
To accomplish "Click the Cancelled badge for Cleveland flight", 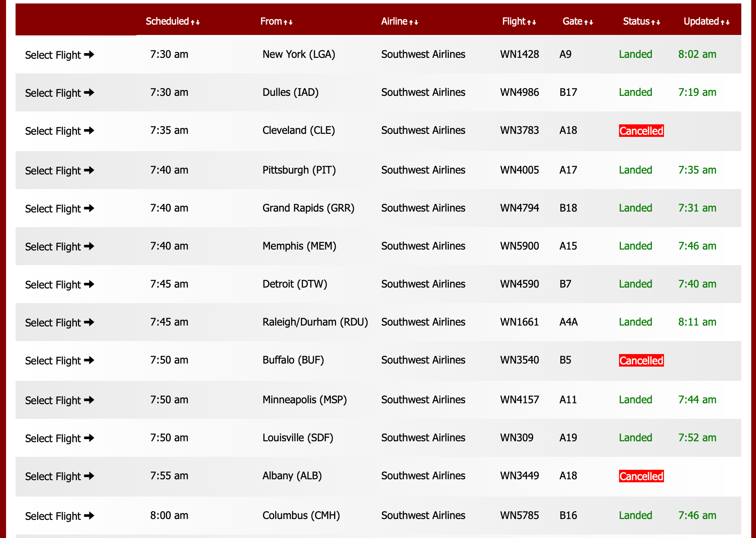I will [x=641, y=131].
